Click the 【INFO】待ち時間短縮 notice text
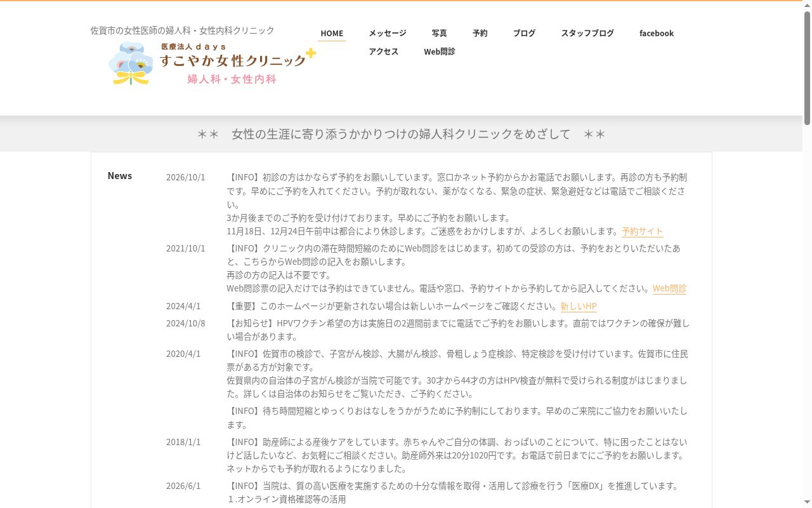812x508 pixels. (x=457, y=418)
